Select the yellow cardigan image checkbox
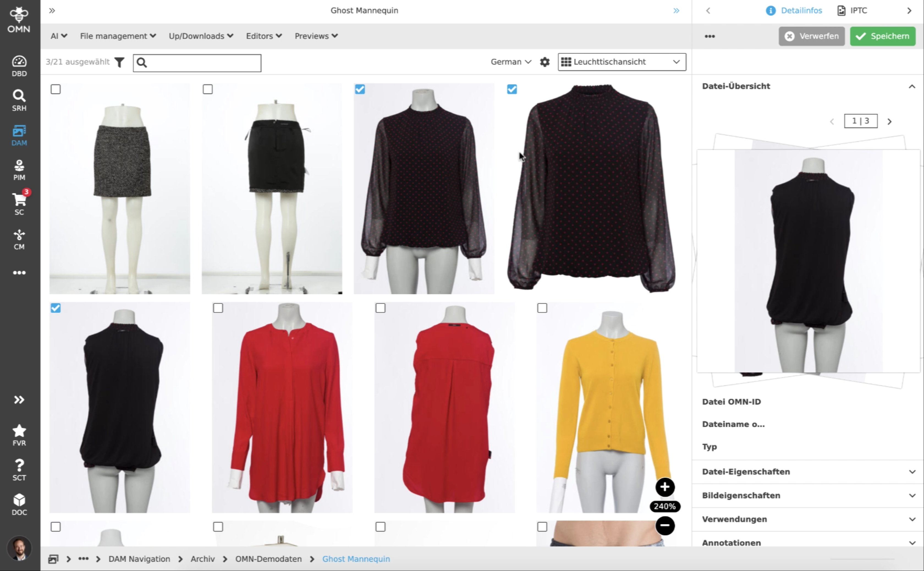Screen dimensions: 924x571 tap(542, 308)
